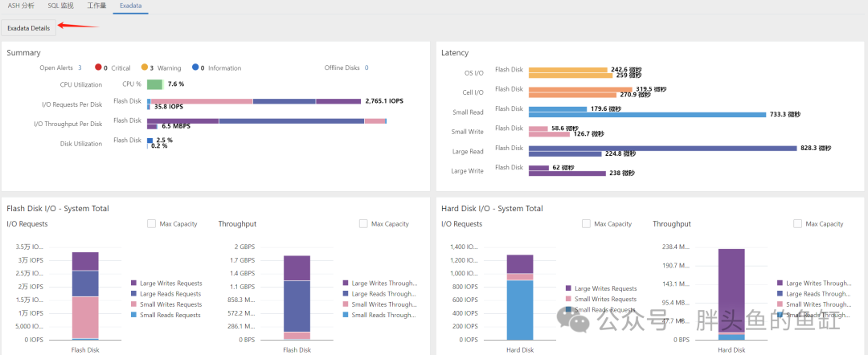Click indigo Large Reads segment in Flash Throughput chart
The width and height of the screenshot is (868, 355).
point(297,306)
